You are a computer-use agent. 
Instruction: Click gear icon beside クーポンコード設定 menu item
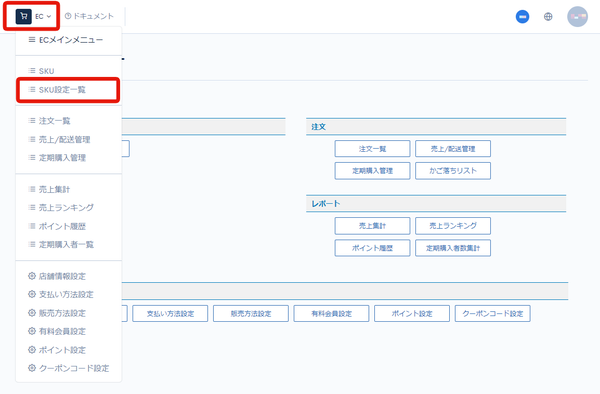pos(32,368)
